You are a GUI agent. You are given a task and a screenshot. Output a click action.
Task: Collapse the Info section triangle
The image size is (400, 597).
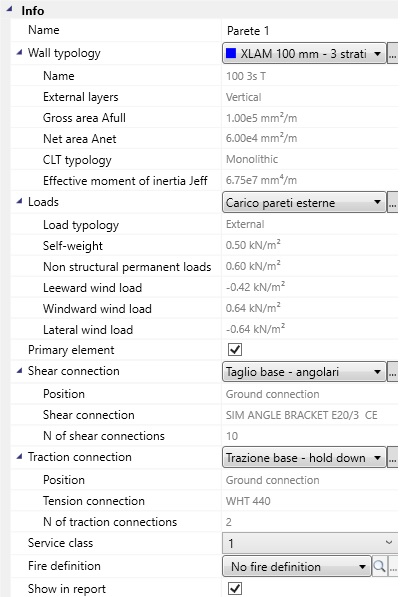pyautogui.click(x=10, y=10)
